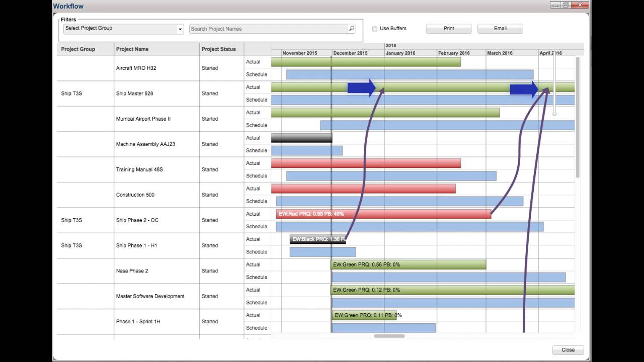Click the timeline zoom slider handle
Image resolution: width=644 pixels, height=362 pixels.
pyautogui.click(x=554, y=114)
